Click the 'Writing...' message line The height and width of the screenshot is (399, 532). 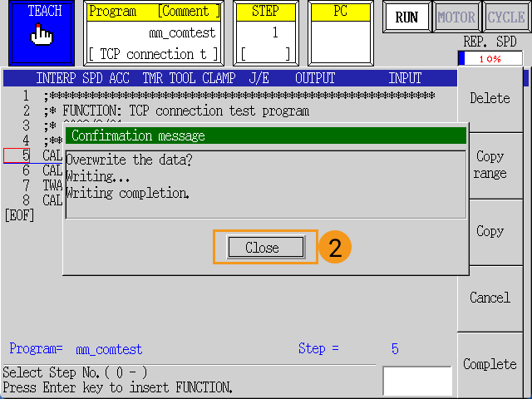point(98,176)
